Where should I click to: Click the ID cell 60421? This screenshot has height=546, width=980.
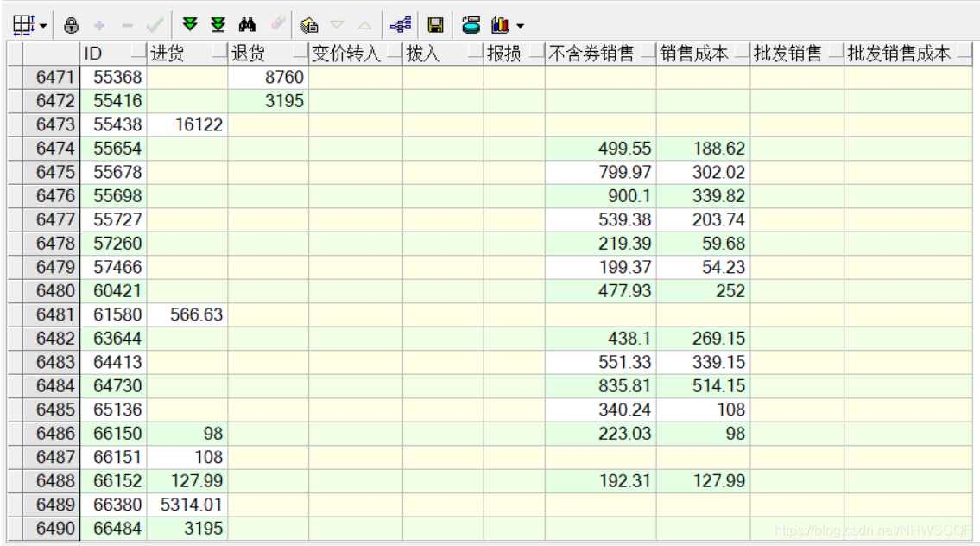114,291
